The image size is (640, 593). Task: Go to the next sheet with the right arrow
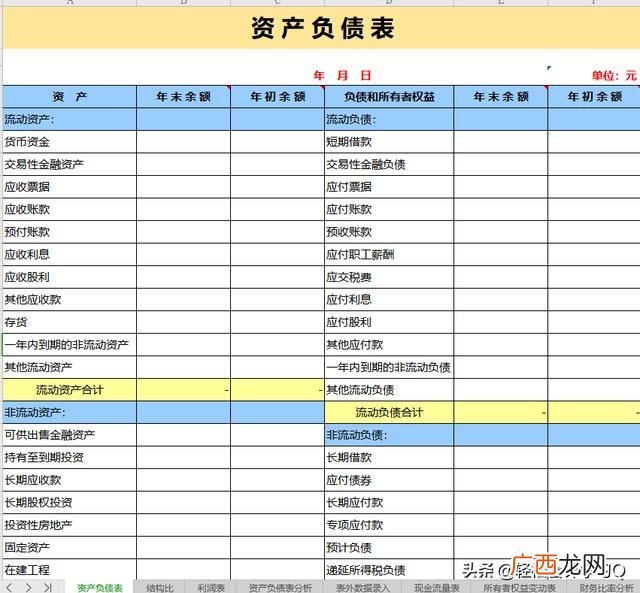coord(28,587)
